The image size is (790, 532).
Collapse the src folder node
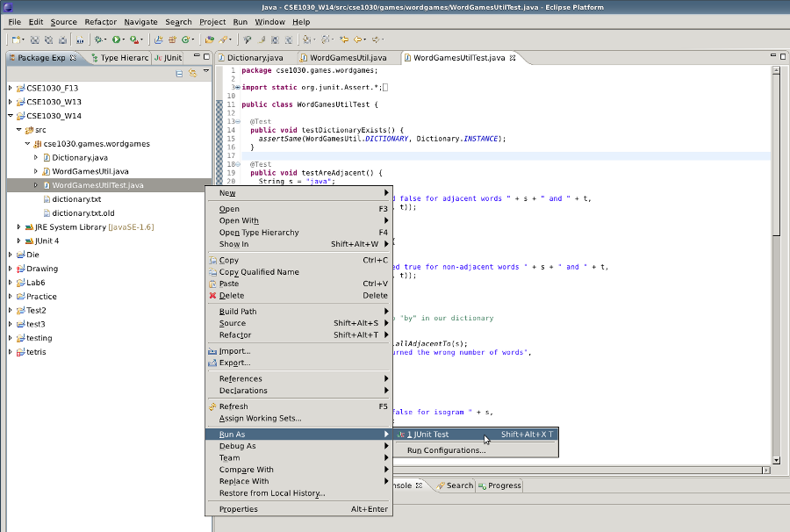point(18,129)
